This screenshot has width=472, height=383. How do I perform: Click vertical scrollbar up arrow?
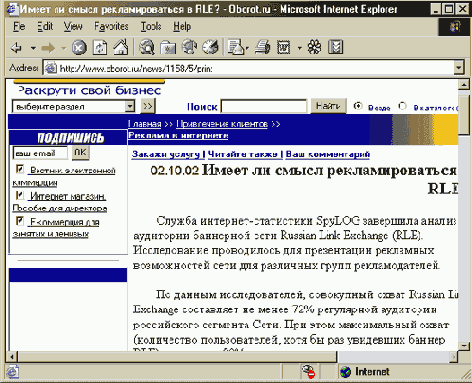464,85
